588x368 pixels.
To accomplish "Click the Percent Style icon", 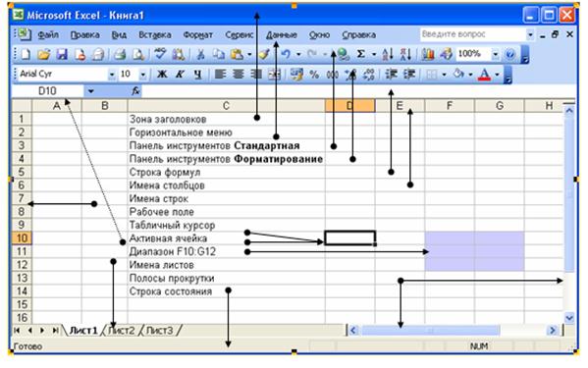I will [314, 75].
